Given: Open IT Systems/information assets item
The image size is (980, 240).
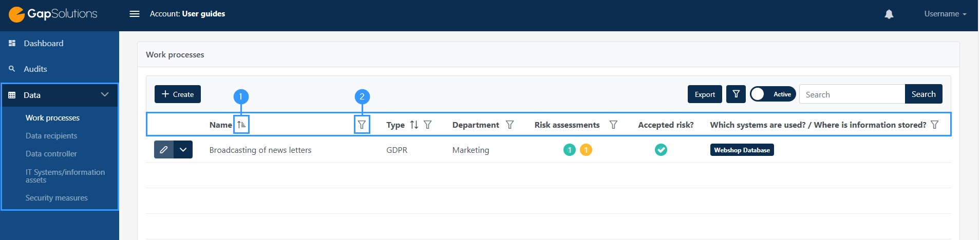Looking at the screenshot, I should 65,176.
